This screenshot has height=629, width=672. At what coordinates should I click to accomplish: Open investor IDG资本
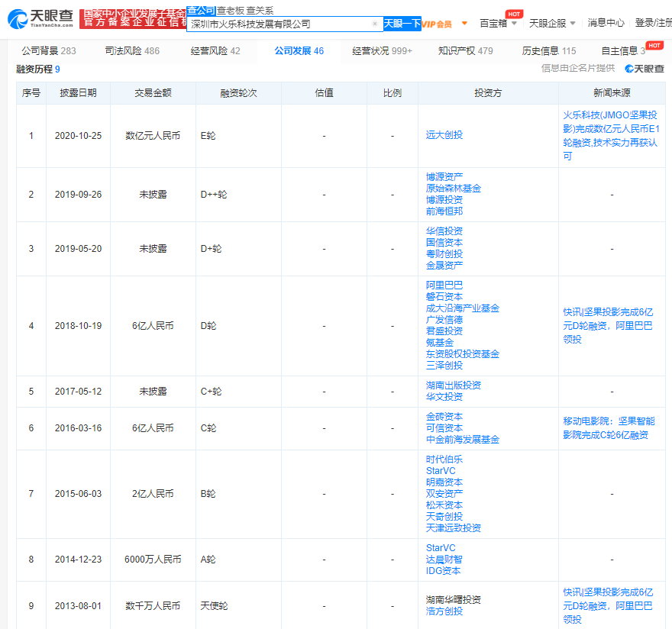click(443, 571)
